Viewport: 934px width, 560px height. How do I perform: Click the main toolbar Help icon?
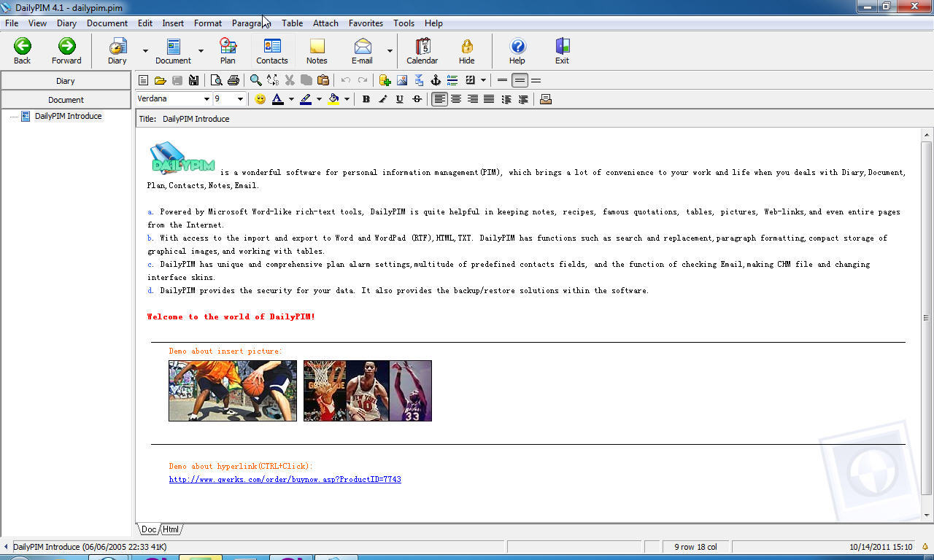click(517, 51)
